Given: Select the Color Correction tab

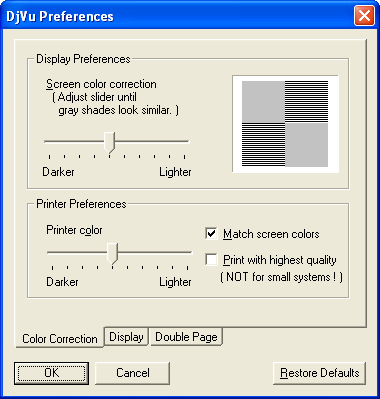Looking at the screenshot, I should point(60,338).
